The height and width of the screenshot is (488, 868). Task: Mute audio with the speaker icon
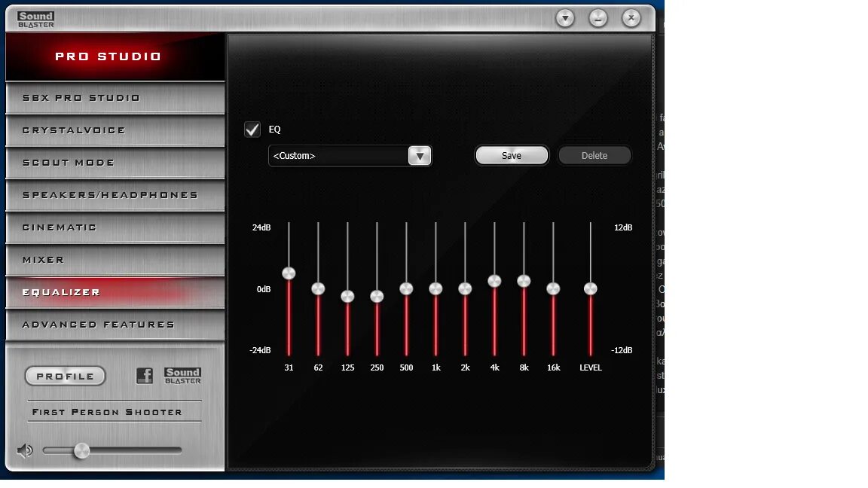(25, 451)
